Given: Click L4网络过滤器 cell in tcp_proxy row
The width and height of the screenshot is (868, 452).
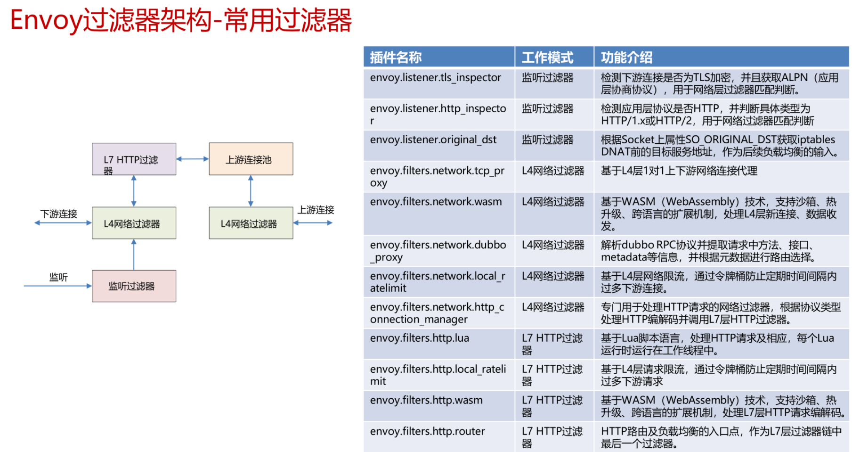Looking at the screenshot, I should [554, 177].
